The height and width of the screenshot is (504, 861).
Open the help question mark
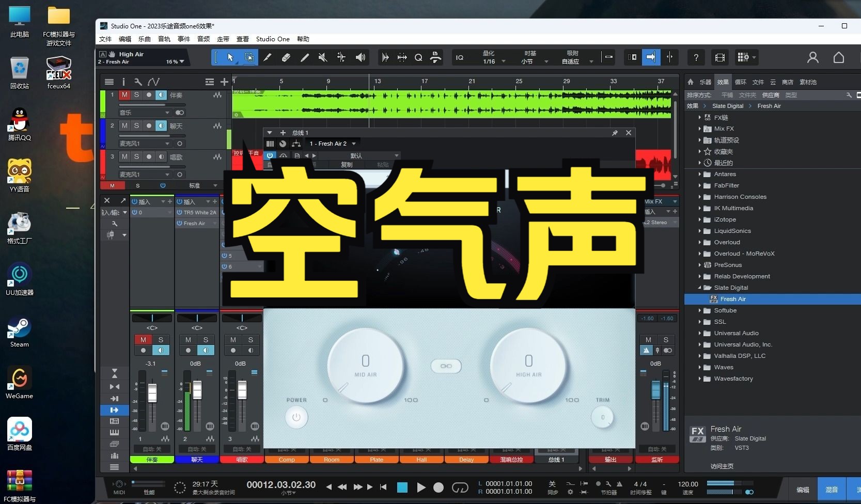pyautogui.click(x=696, y=57)
